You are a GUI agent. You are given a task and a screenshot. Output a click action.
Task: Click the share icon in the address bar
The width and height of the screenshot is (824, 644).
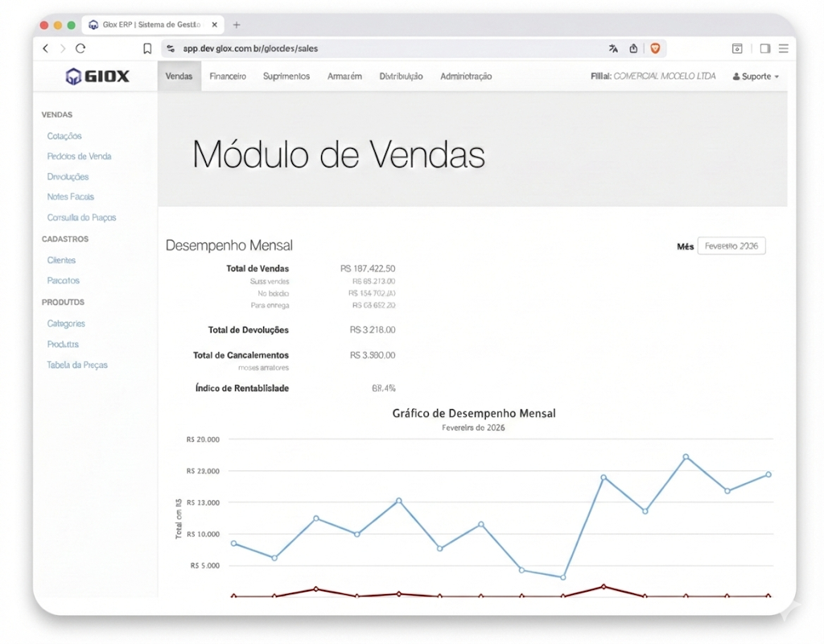[x=633, y=48]
